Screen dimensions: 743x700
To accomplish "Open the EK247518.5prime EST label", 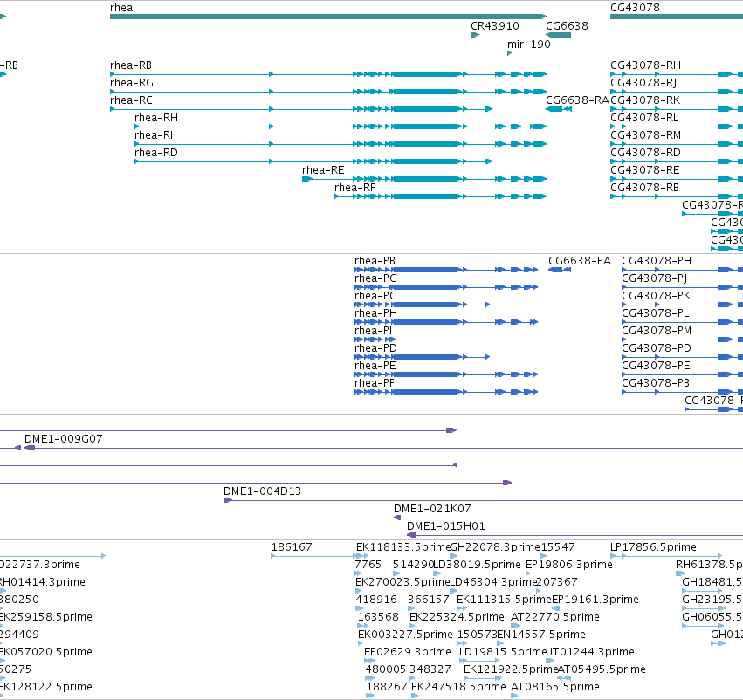I will click(x=458, y=687).
